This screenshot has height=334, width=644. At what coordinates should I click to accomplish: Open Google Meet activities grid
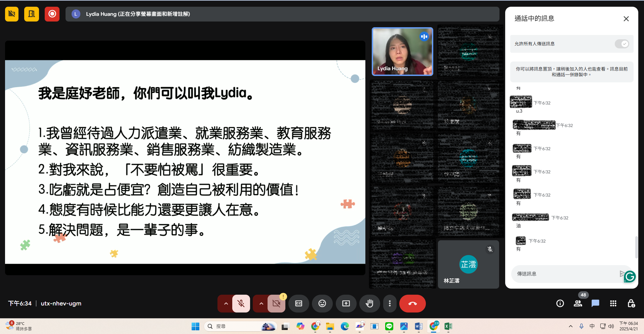(613, 303)
